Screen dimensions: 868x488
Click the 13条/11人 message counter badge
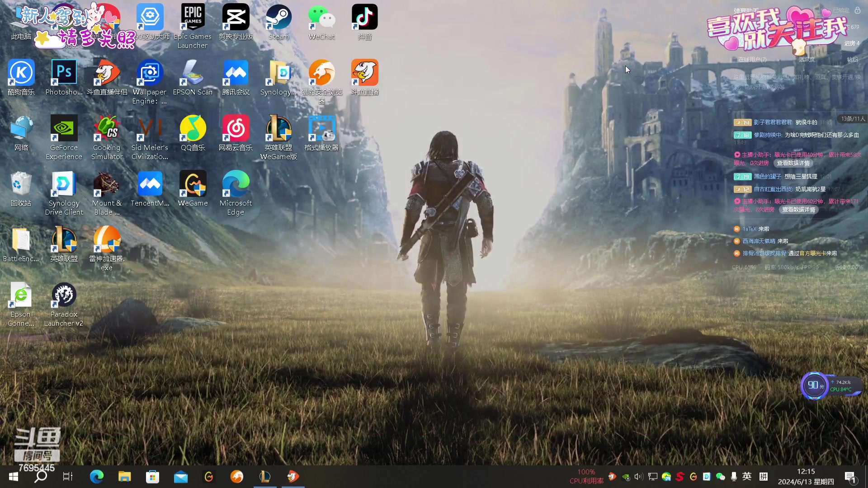point(853,119)
